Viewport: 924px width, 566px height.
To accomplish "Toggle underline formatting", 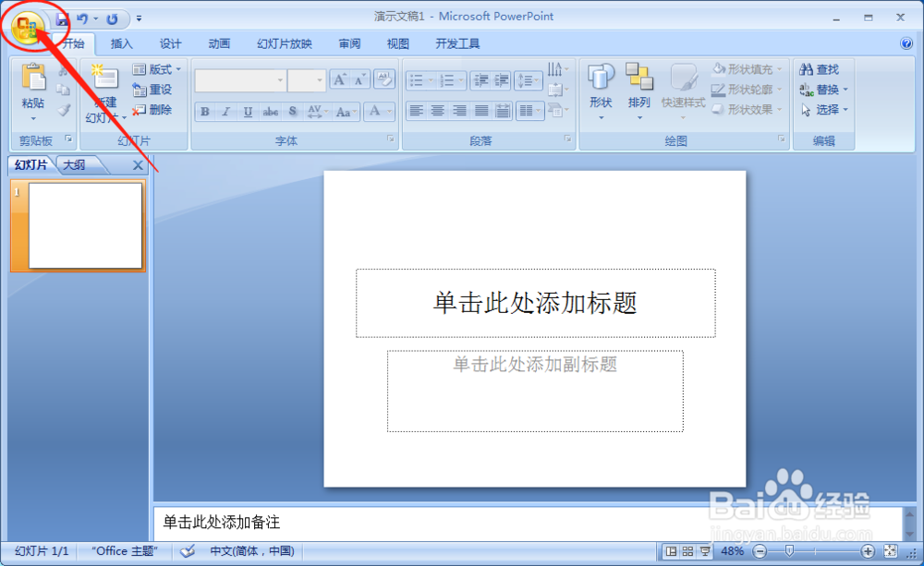I will click(248, 112).
